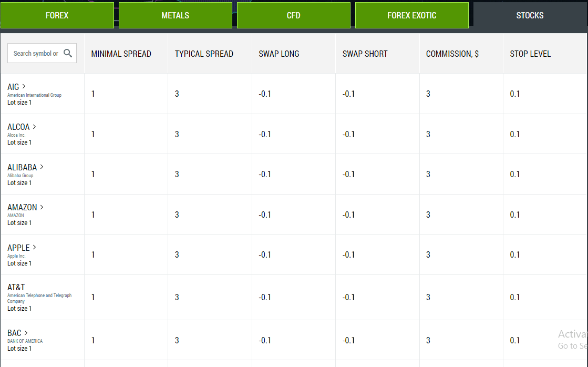Expand the AIG chevron arrow
Image resolution: width=588 pixels, height=367 pixels.
pos(24,86)
